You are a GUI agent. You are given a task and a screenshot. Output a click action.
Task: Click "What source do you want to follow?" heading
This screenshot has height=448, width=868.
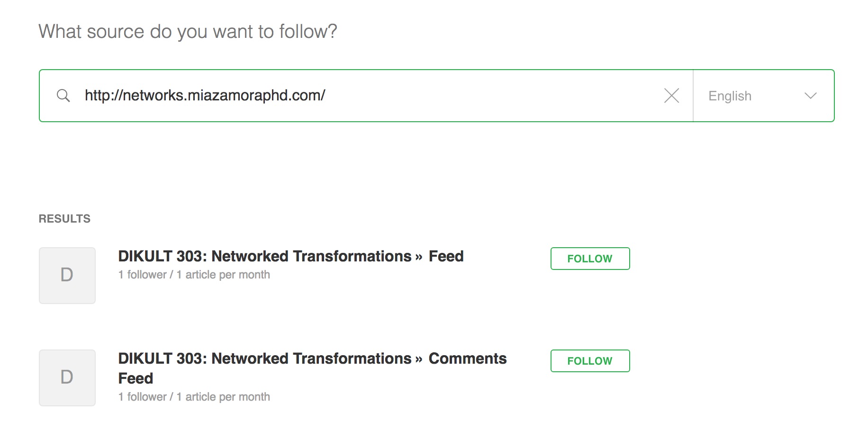point(188,32)
